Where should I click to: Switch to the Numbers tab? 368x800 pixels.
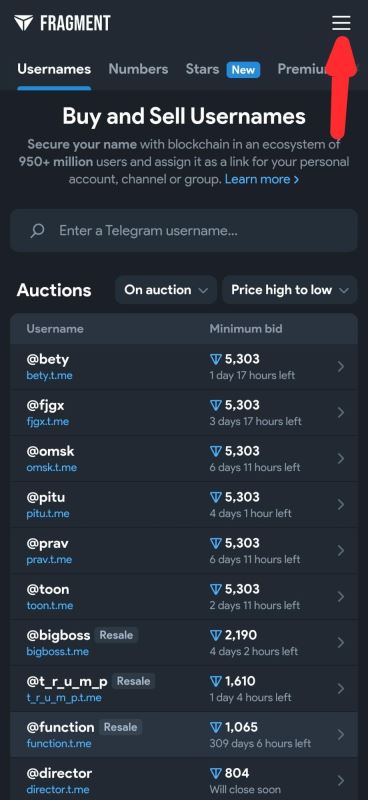[138, 69]
